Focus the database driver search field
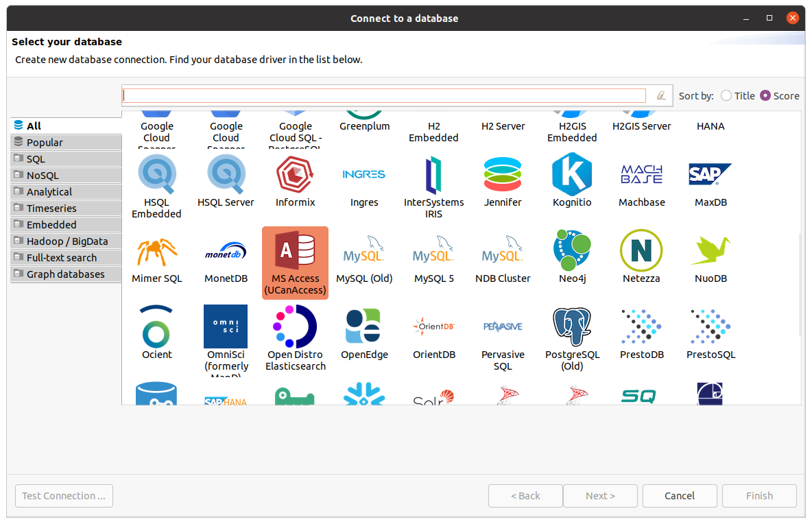812x524 pixels. [384, 96]
